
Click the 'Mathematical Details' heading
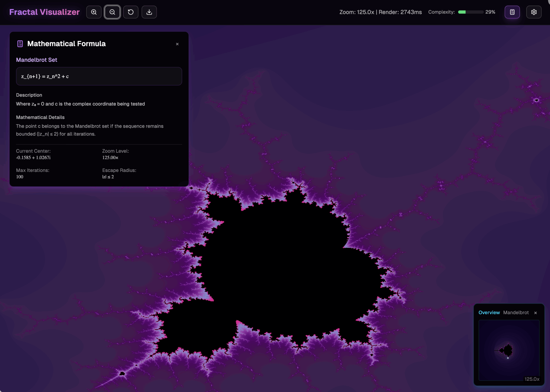tap(40, 117)
